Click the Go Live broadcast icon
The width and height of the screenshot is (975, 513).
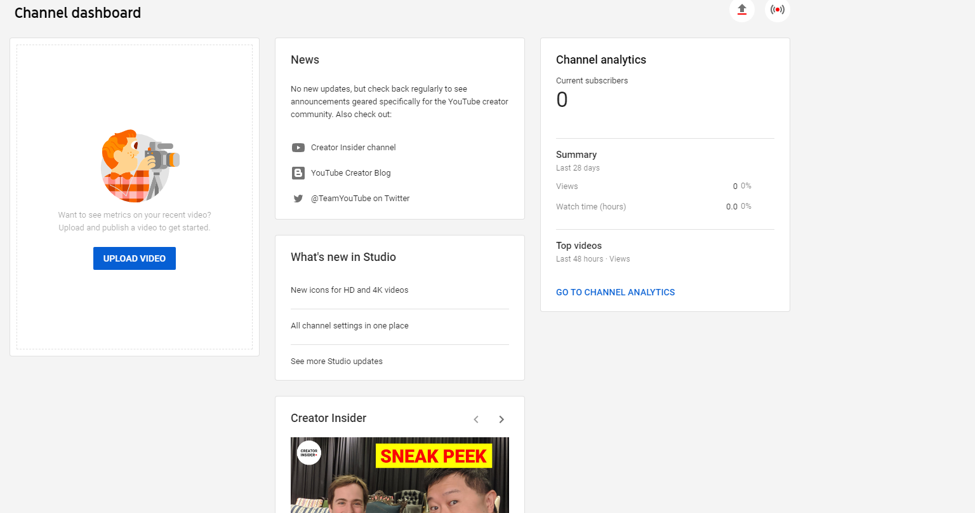coord(777,9)
